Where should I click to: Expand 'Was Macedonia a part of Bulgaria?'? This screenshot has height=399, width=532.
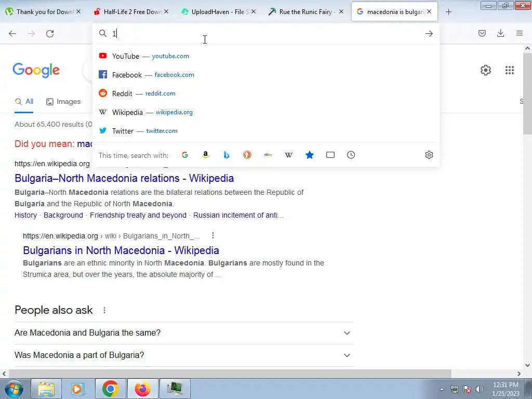184,355
